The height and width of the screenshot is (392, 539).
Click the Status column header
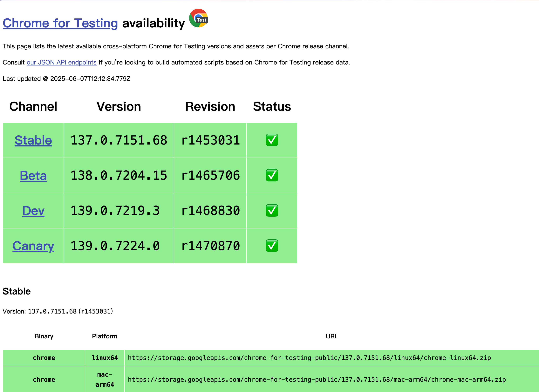coord(272,106)
